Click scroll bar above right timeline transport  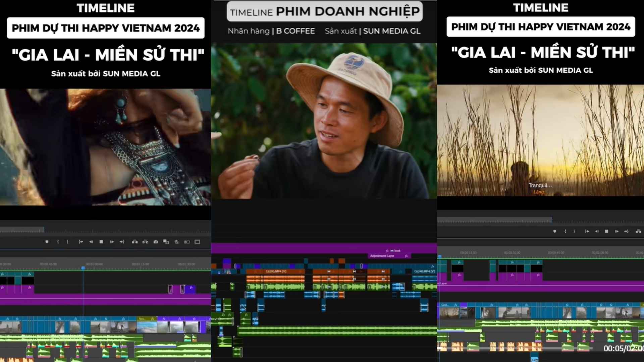[495, 220]
